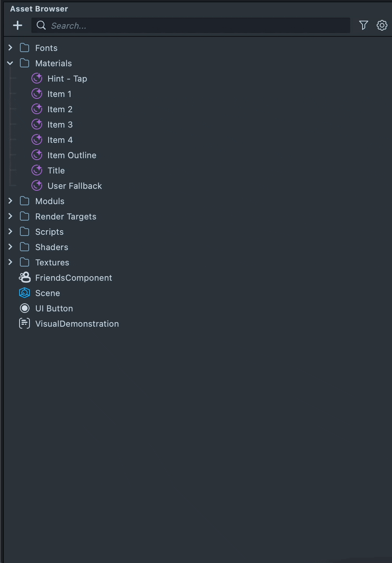The height and width of the screenshot is (563, 392).
Task: Click the Scripts folder label
Action: tap(49, 232)
